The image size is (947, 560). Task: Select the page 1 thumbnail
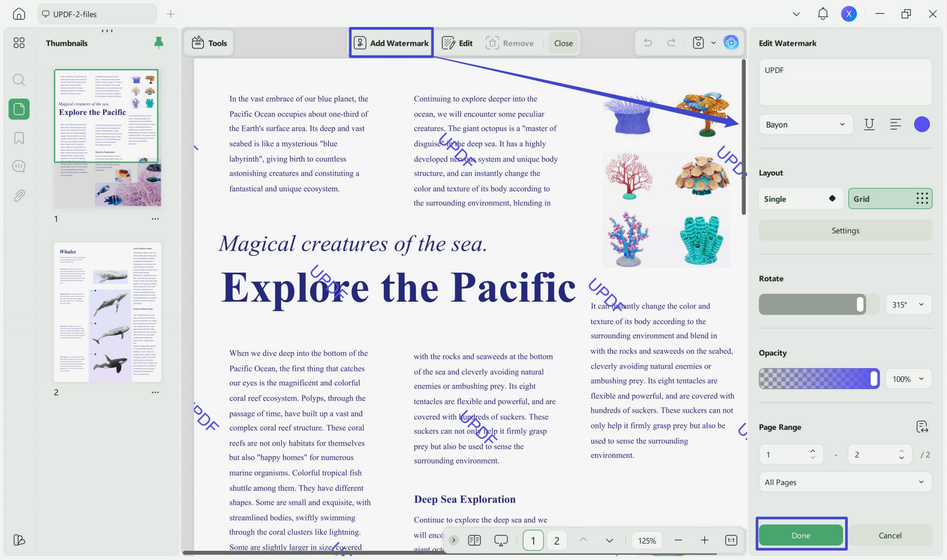coord(107,138)
